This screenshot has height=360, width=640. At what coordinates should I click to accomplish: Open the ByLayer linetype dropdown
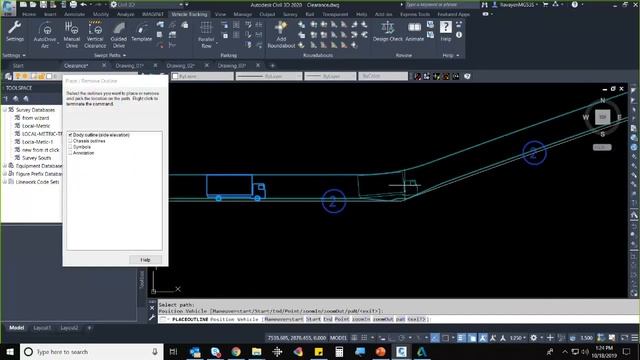tap(269, 76)
